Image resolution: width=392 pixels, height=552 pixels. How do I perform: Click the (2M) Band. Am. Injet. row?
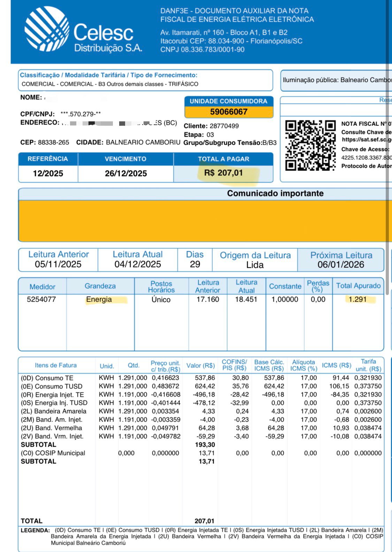coord(201,419)
